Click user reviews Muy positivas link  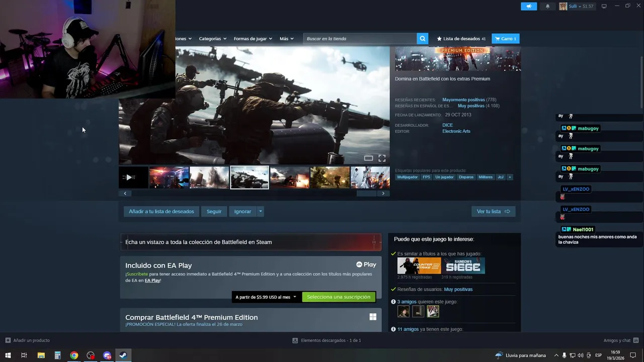458,289
